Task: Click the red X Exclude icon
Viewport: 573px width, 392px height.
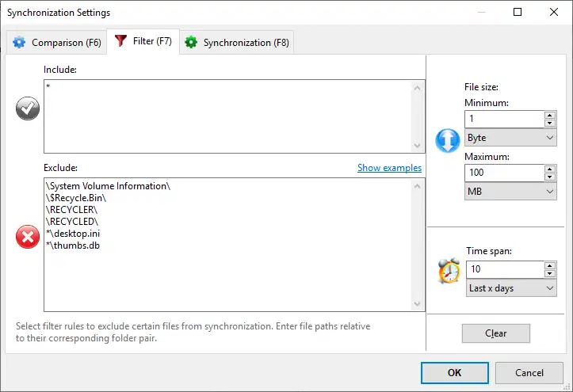Action: [28, 237]
